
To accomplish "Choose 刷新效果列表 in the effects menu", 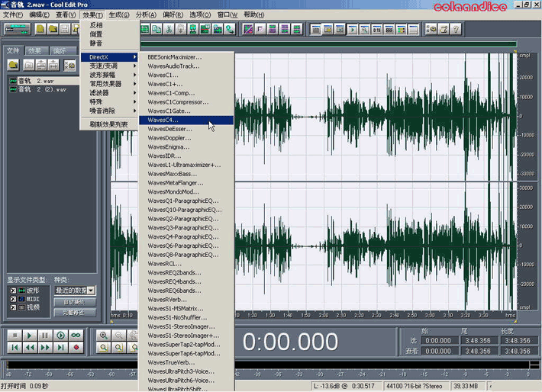I will (108, 124).
